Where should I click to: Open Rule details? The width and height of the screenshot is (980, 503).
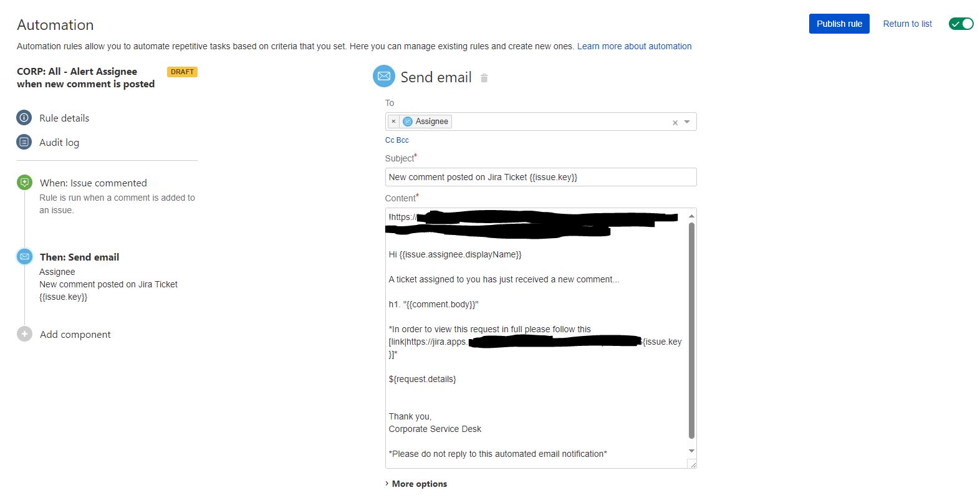click(64, 118)
